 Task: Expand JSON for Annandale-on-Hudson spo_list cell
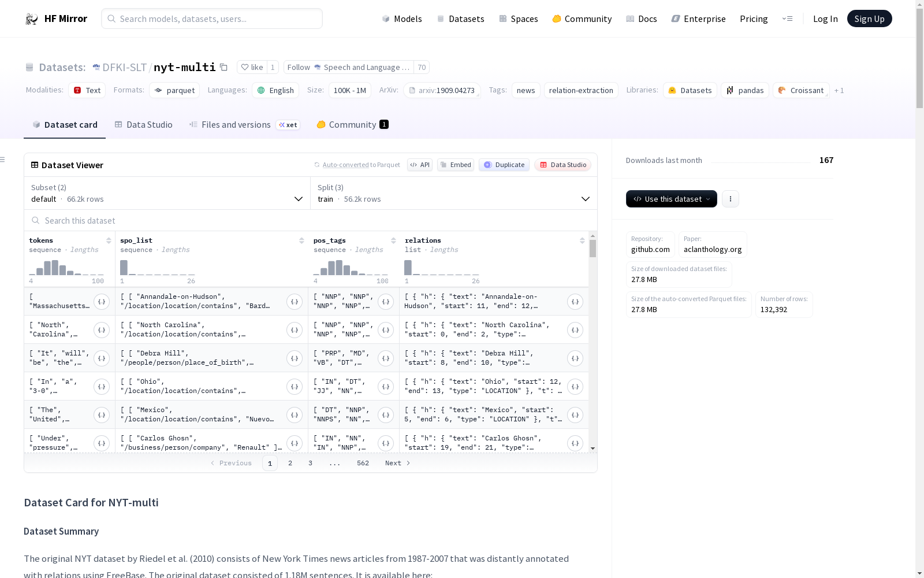[295, 302]
